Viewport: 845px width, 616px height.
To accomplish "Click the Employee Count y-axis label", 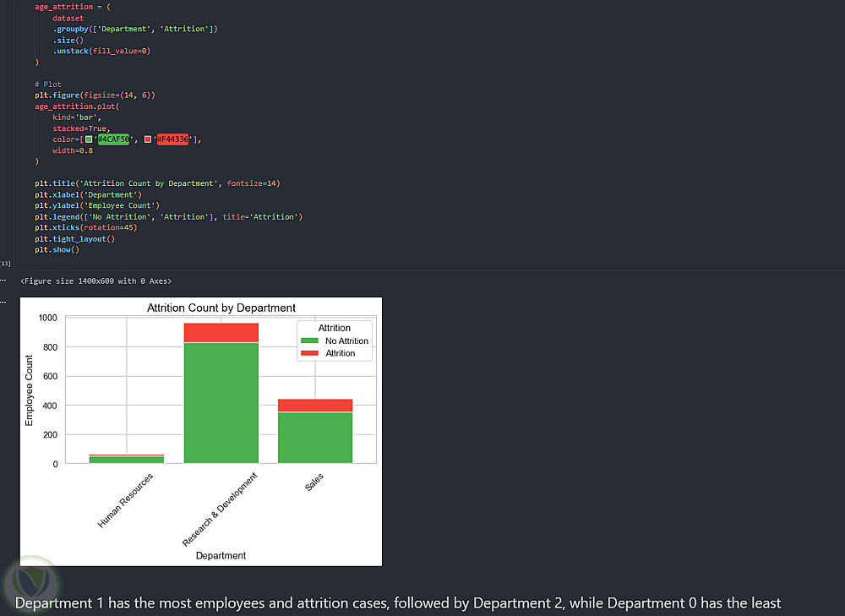I will tap(29, 390).
